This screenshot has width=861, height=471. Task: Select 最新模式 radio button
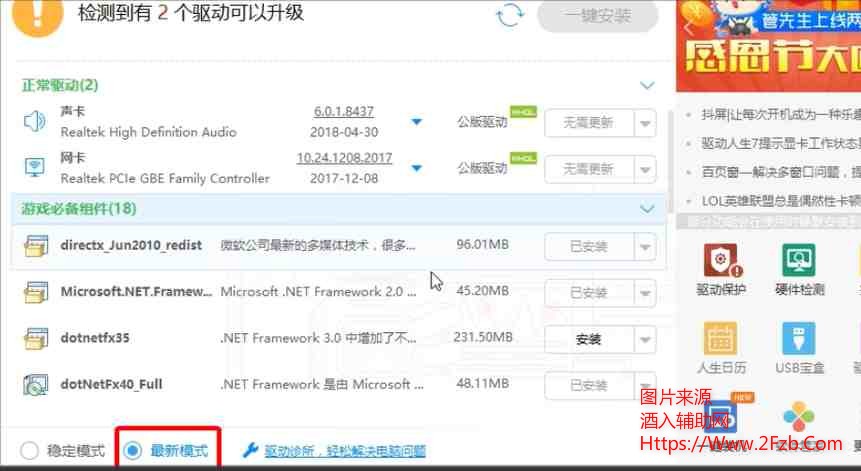(132, 451)
